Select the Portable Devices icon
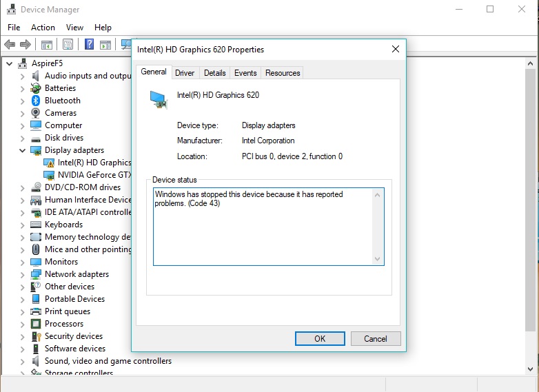 click(36, 299)
